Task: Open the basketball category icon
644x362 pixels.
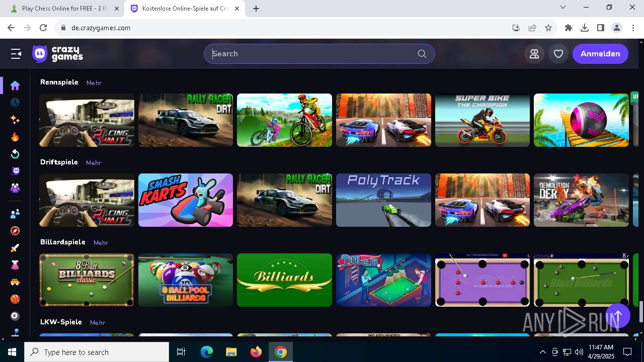Action: (x=15, y=299)
